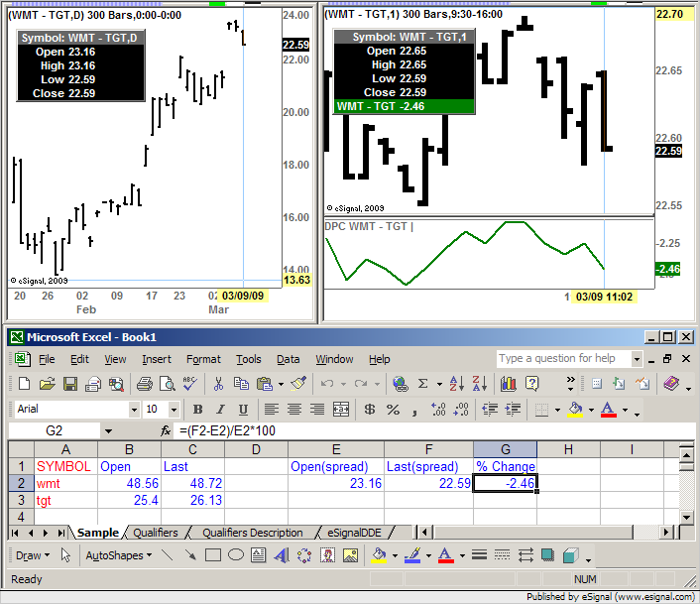
Task: Apply Currency style with the dollar icon
Action: [370, 409]
